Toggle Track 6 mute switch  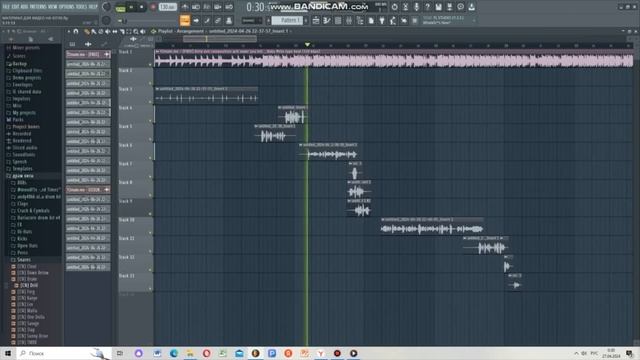[x=150, y=158]
